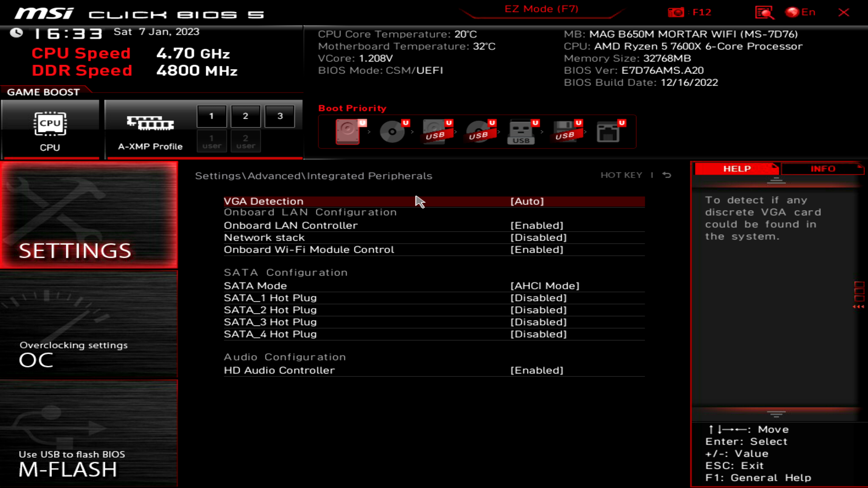Change the Network stack Disabled value

[538, 238]
